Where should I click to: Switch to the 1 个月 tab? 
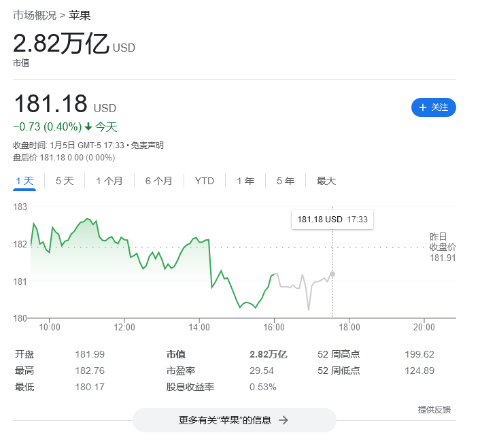coord(109,181)
